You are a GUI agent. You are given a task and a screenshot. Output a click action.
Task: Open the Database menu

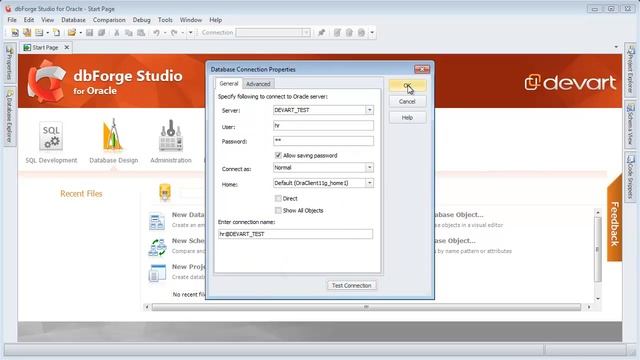pyautogui.click(x=73, y=20)
